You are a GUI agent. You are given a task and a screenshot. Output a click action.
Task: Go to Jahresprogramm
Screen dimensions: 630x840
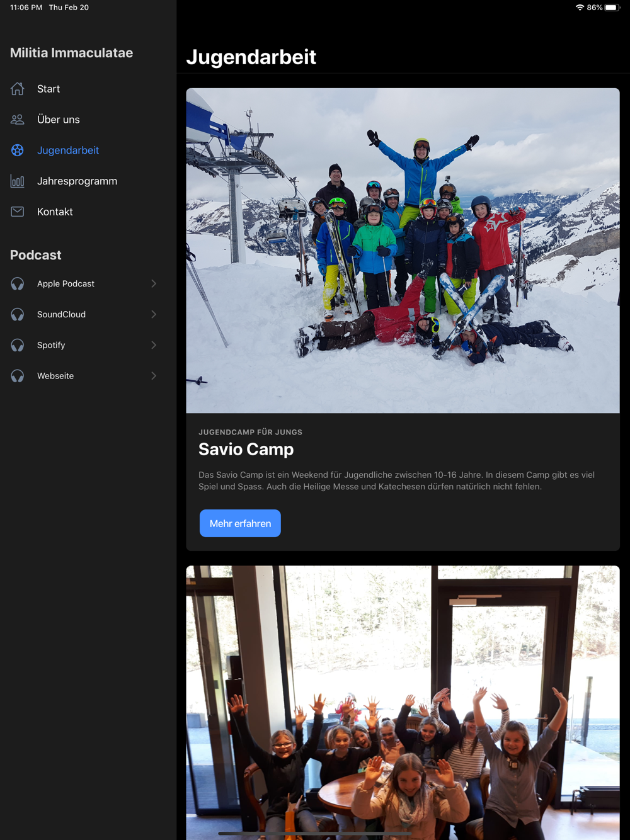click(x=88, y=181)
